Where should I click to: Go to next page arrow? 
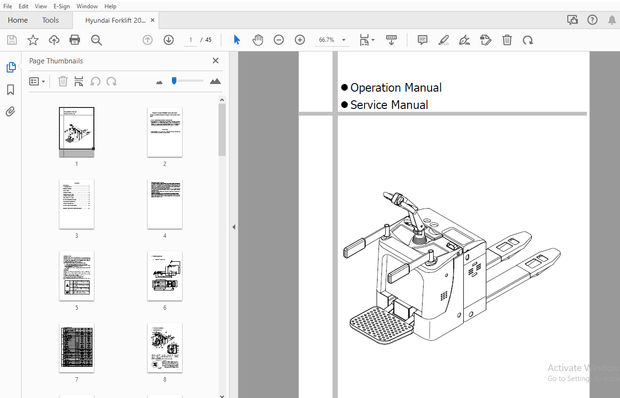coord(169,40)
